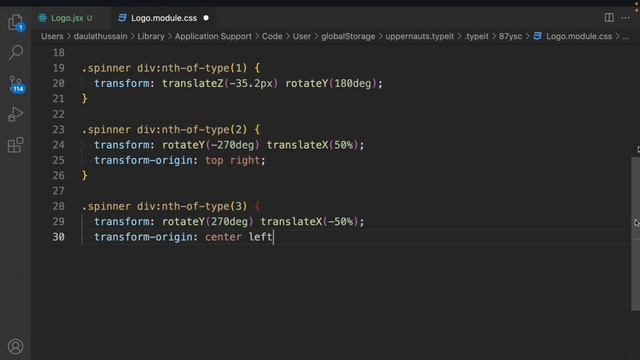Image resolution: width=640 pixels, height=360 pixels.
Task: Click the nth-of-type(2) selector on line 23
Action: point(204,129)
